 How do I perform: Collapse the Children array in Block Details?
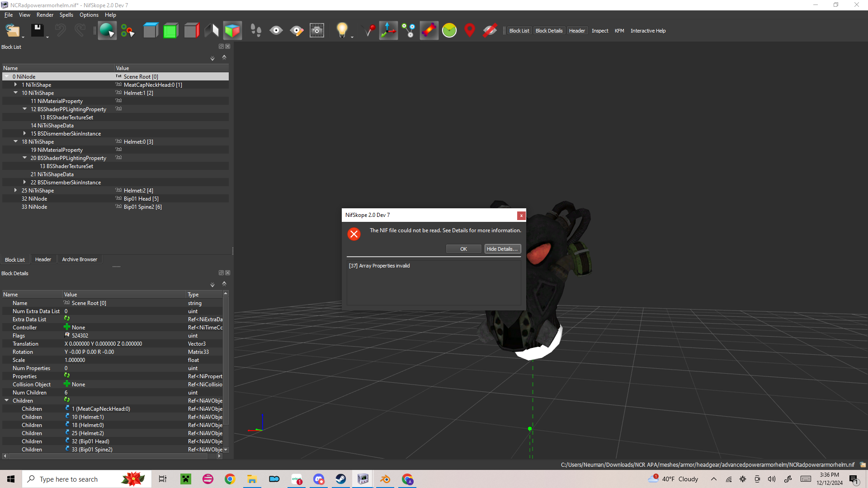pyautogui.click(x=7, y=400)
